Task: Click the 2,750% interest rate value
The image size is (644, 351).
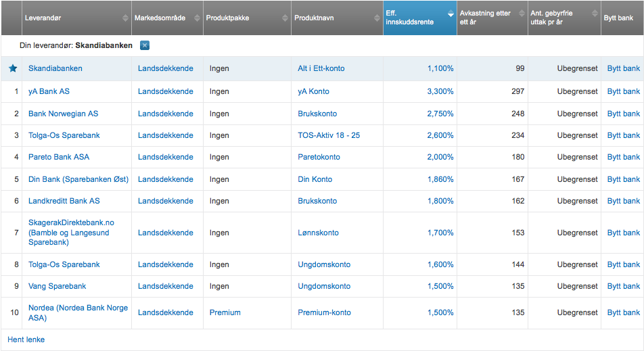Action: 440,114
